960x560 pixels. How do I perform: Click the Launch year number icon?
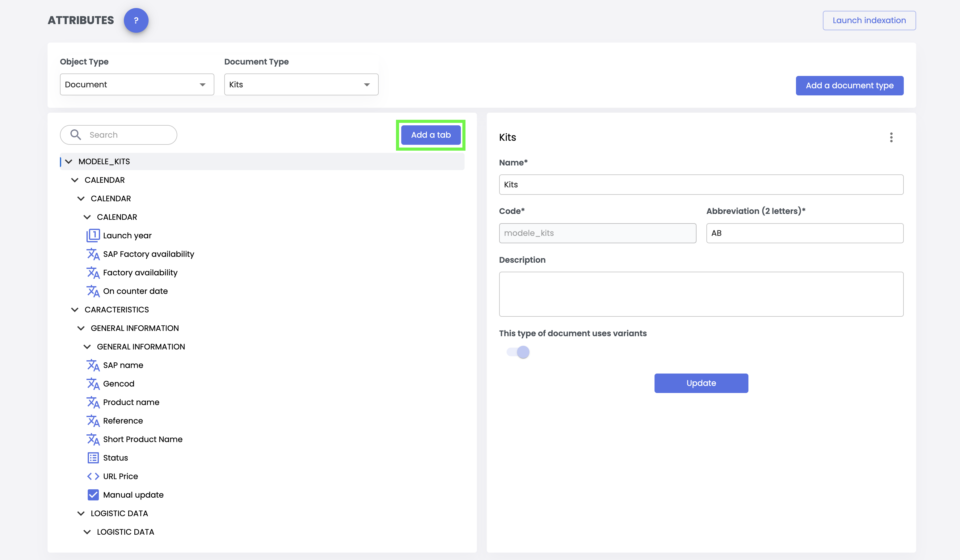93,236
